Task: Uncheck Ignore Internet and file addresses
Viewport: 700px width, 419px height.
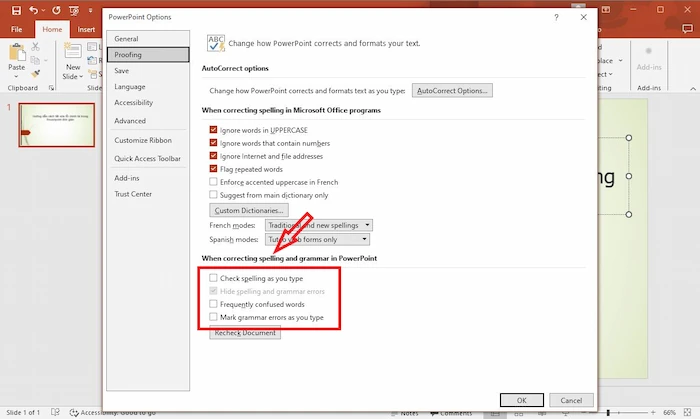Action: click(213, 156)
